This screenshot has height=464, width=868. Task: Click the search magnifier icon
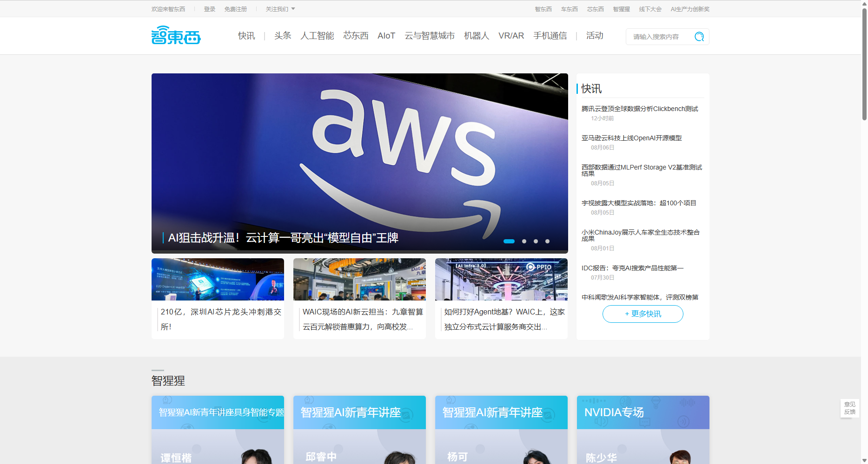tap(699, 37)
